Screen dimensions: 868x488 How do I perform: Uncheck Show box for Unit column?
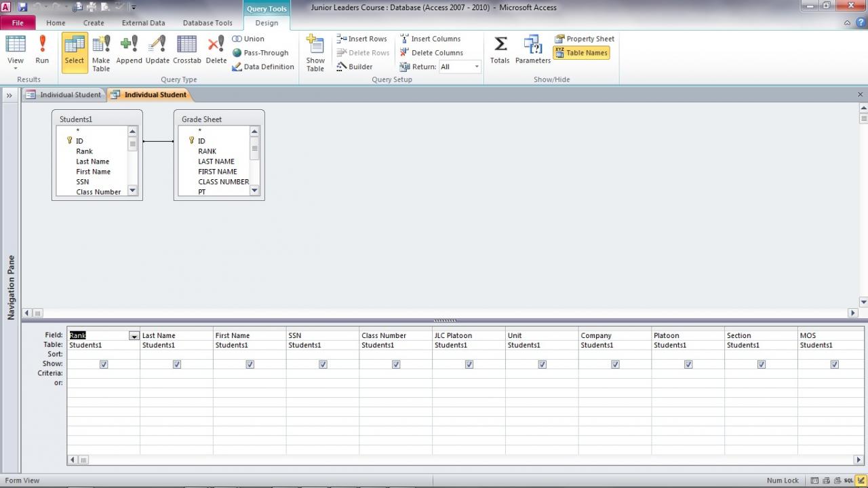542,364
